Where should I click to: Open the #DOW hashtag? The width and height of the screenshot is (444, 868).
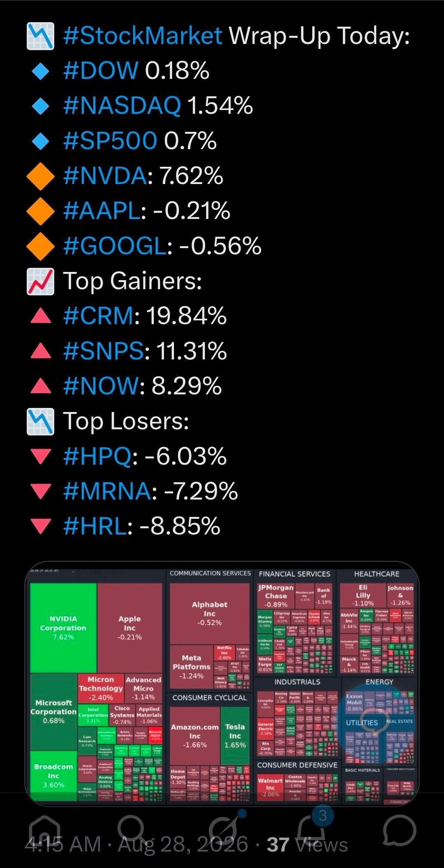101,70
